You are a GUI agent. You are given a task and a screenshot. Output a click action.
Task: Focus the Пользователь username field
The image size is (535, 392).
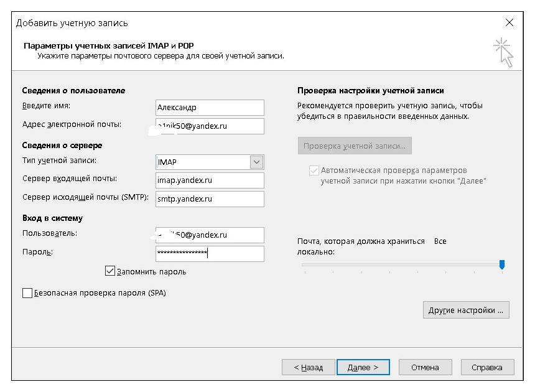[x=210, y=235]
